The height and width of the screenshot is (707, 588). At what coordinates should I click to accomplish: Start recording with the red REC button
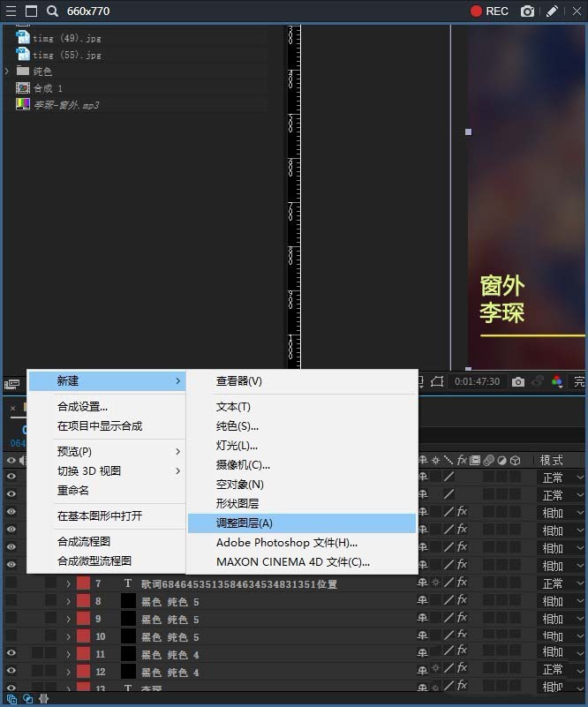coord(489,11)
